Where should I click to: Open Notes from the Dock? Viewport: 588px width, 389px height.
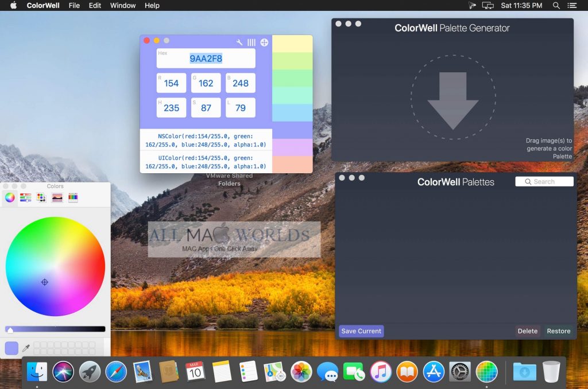[x=222, y=372]
